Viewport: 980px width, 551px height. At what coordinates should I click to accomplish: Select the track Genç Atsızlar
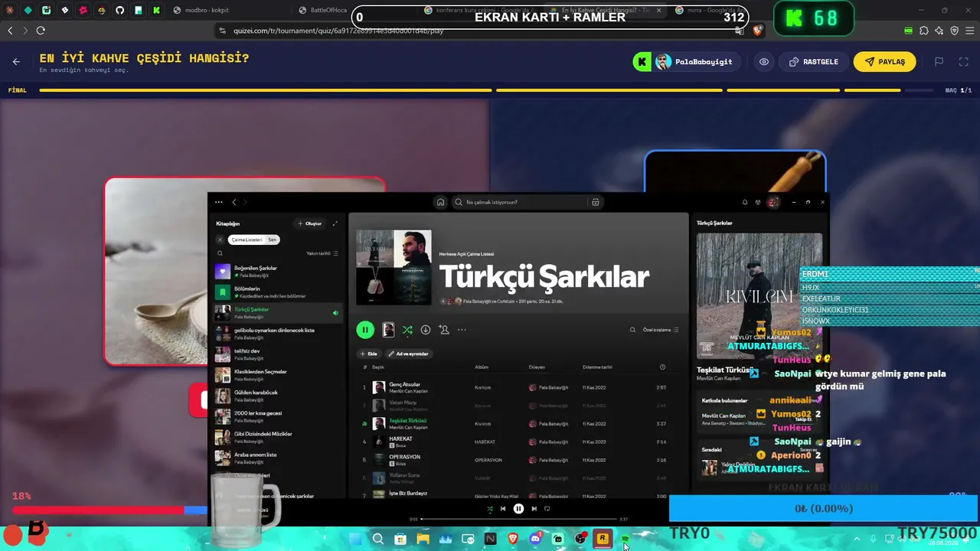pos(517,387)
